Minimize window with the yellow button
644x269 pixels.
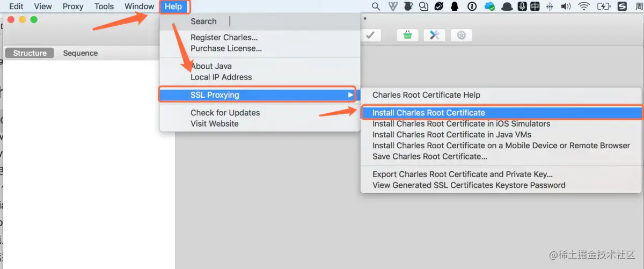23,20
